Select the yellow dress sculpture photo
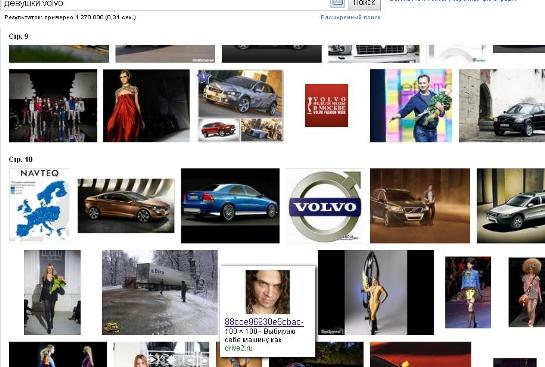The width and height of the screenshot is (545, 367). tap(376, 292)
